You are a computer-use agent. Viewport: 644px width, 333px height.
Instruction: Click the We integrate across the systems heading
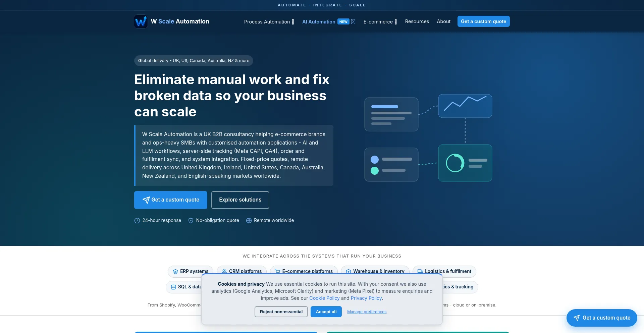pos(322,256)
